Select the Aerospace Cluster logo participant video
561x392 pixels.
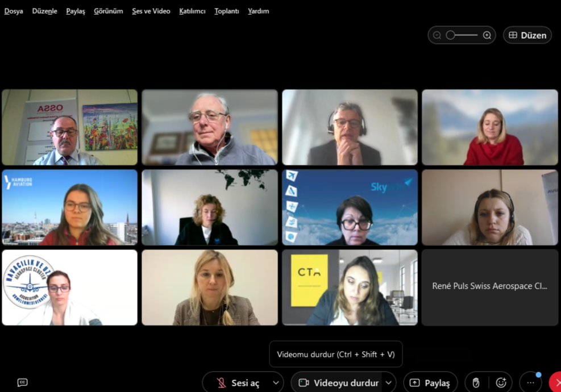[70, 287]
